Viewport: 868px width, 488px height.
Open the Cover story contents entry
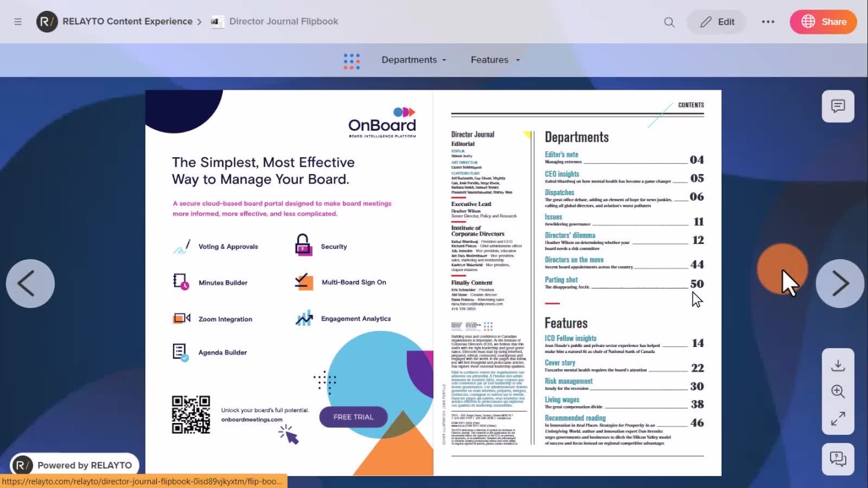560,363
